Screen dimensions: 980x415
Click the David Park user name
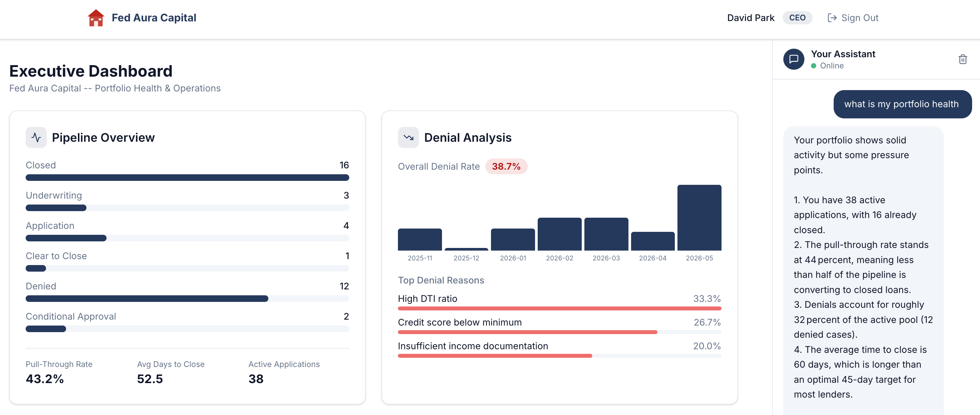pos(750,18)
